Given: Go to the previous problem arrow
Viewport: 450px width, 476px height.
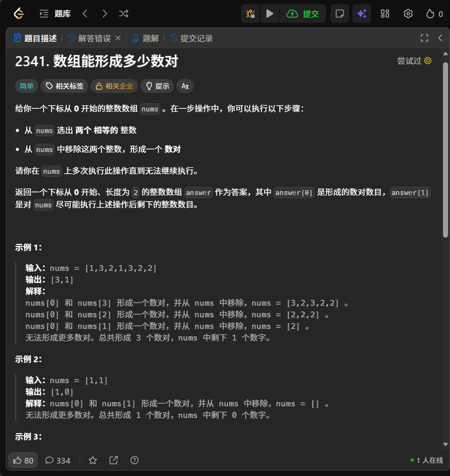Looking at the screenshot, I should point(85,14).
